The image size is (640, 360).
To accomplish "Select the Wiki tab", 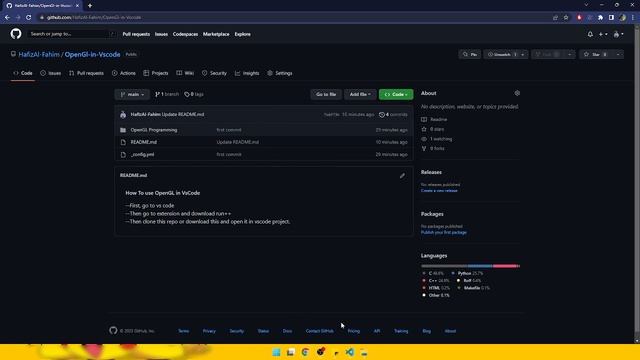I will 185,73.
